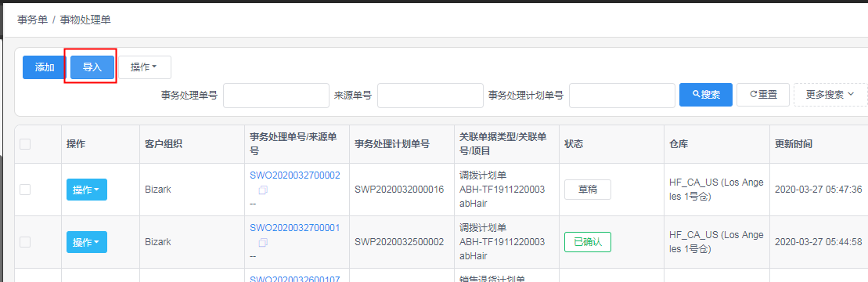The height and width of the screenshot is (282, 868).
Task: Copy order number SWO2020032700002 via copy icon
Action: coord(263,190)
